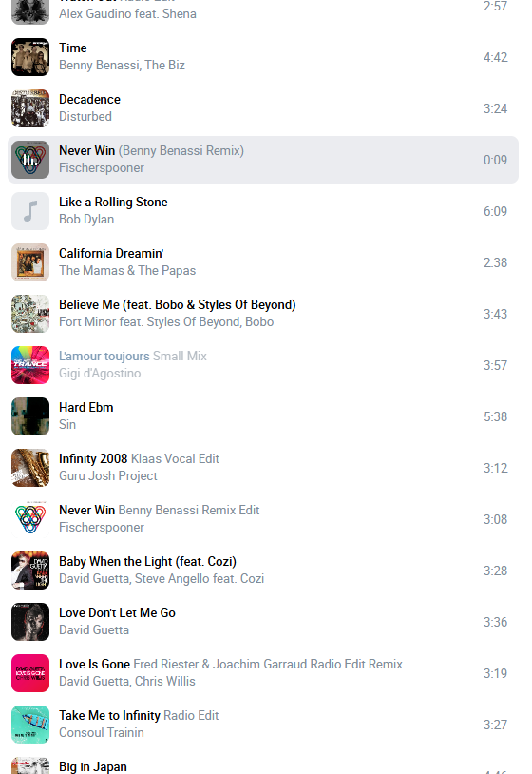This screenshot has width=532, height=774.
Task: Click the Baby When the Light cover
Action: [x=30, y=571]
